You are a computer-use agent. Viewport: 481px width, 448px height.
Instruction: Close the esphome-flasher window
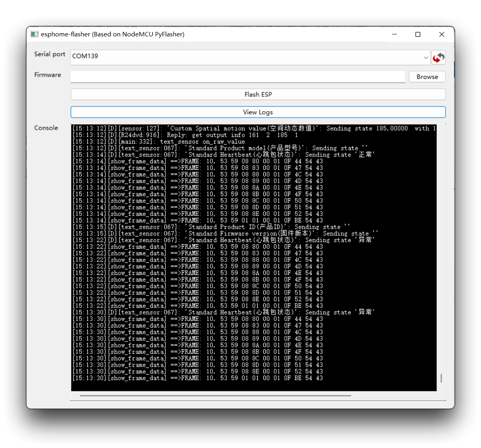pos(442,34)
